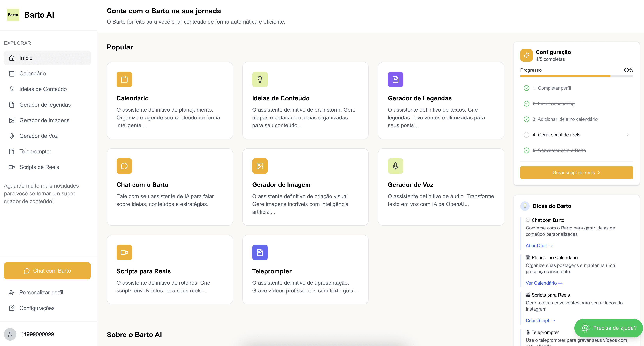This screenshot has width=644, height=346.
Task: Click the Gerador de Imagem picture icon
Action: (x=260, y=166)
